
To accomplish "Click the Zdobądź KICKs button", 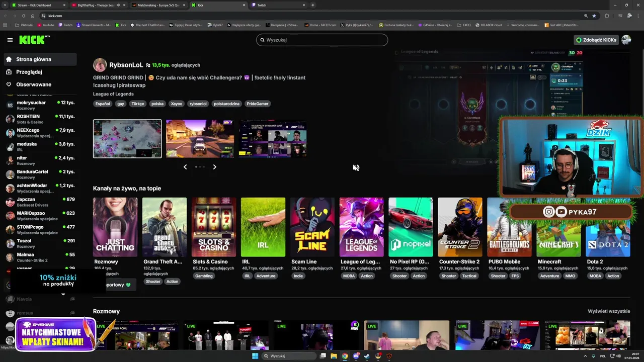I will tap(596, 40).
